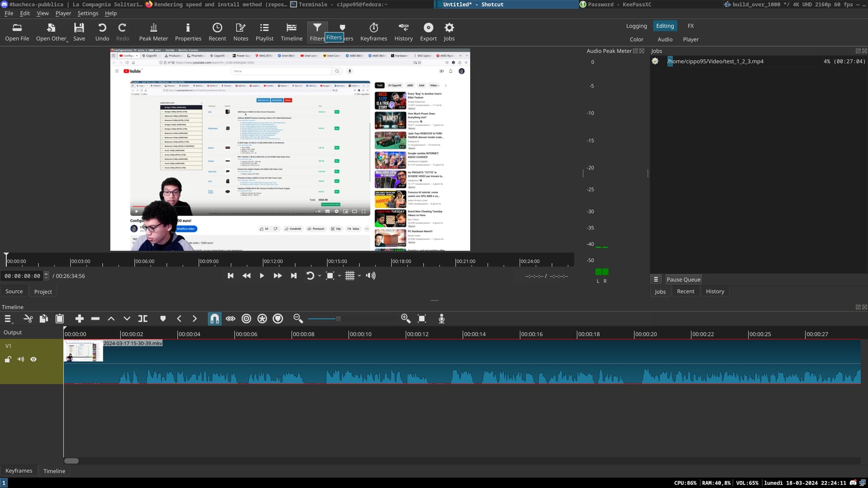Image resolution: width=868 pixels, height=488 pixels.
Task: Open the Properties panel
Action: tap(188, 32)
